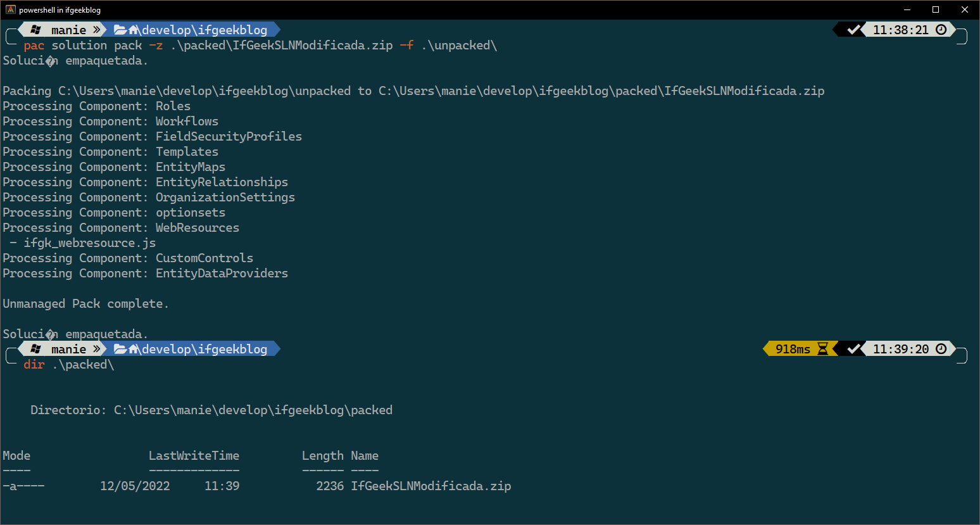Click the folder icon on the second prompt path
Screen dimensions: 980x525
(x=120, y=349)
